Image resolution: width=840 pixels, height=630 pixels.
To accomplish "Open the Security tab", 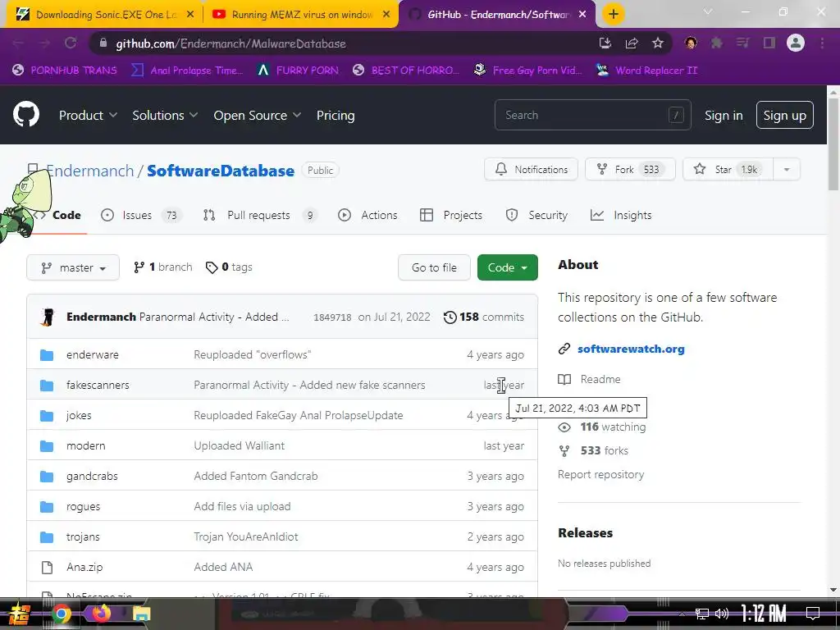I will pyautogui.click(x=536, y=216).
